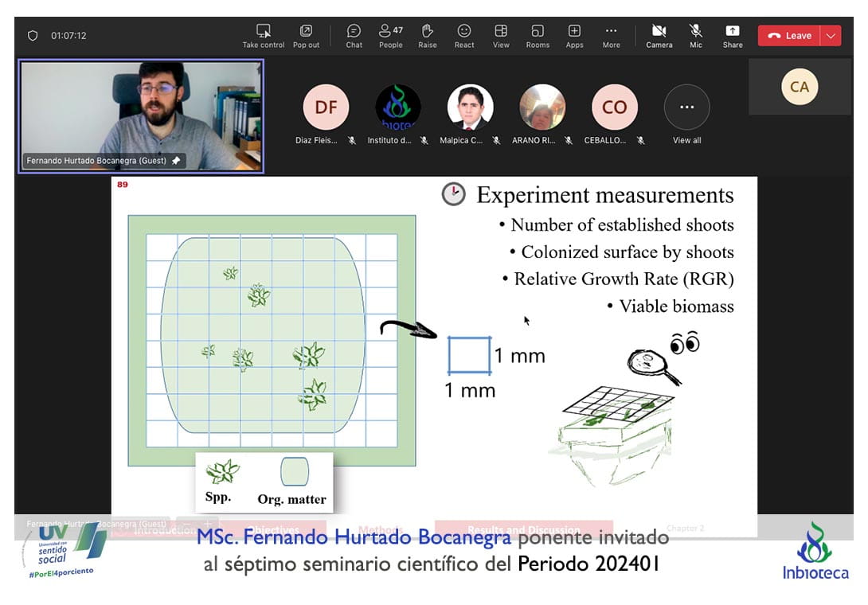Share your screen content

(732, 32)
